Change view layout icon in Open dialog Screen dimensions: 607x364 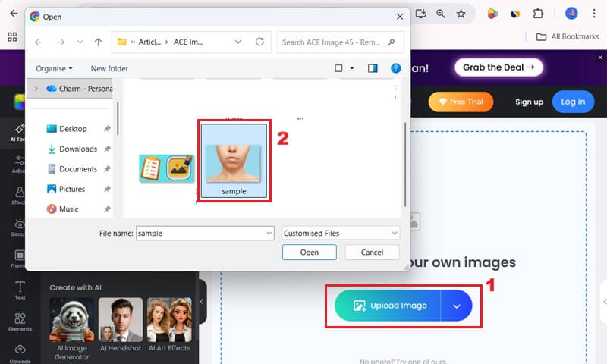pos(338,68)
